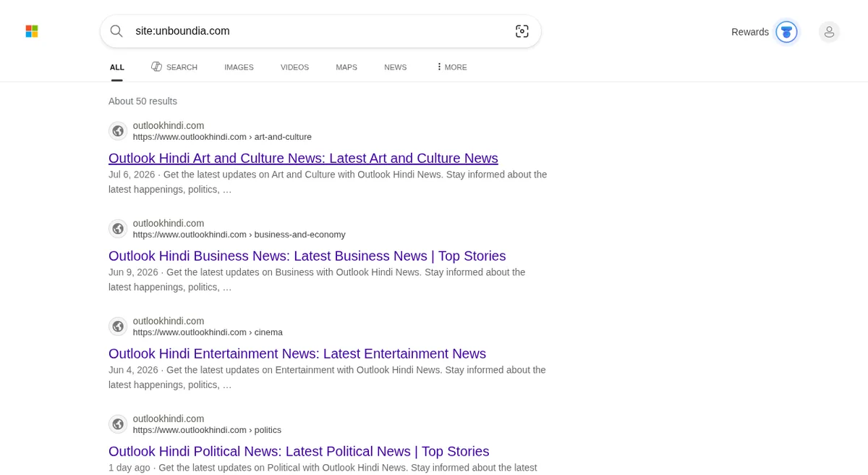The width and height of the screenshot is (868, 475).
Task: Click URL ending in art-and-culture
Action: click(x=222, y=137)
